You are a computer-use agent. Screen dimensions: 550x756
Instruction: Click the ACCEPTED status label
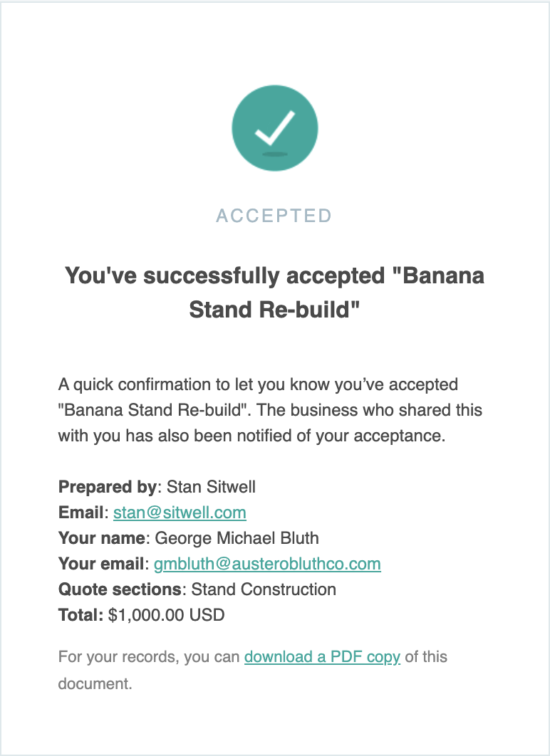[x=274, y=216]
